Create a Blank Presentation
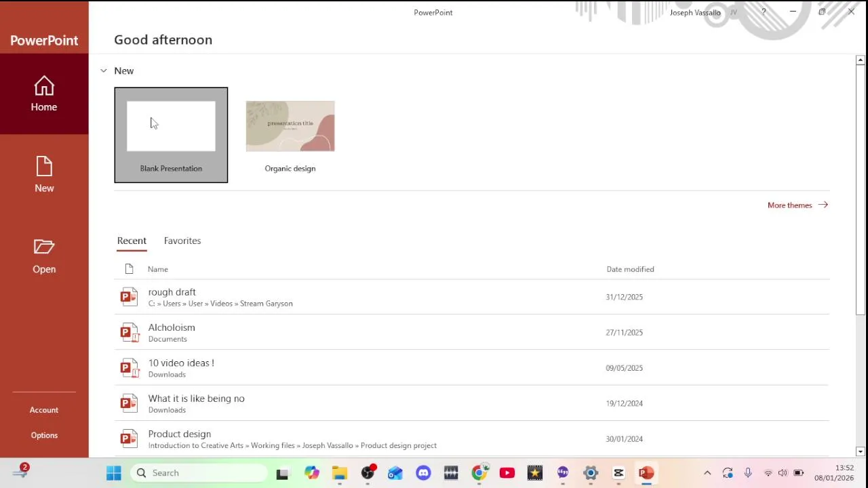The width and height of the screenshot is (868, 488). coord(171,135)
